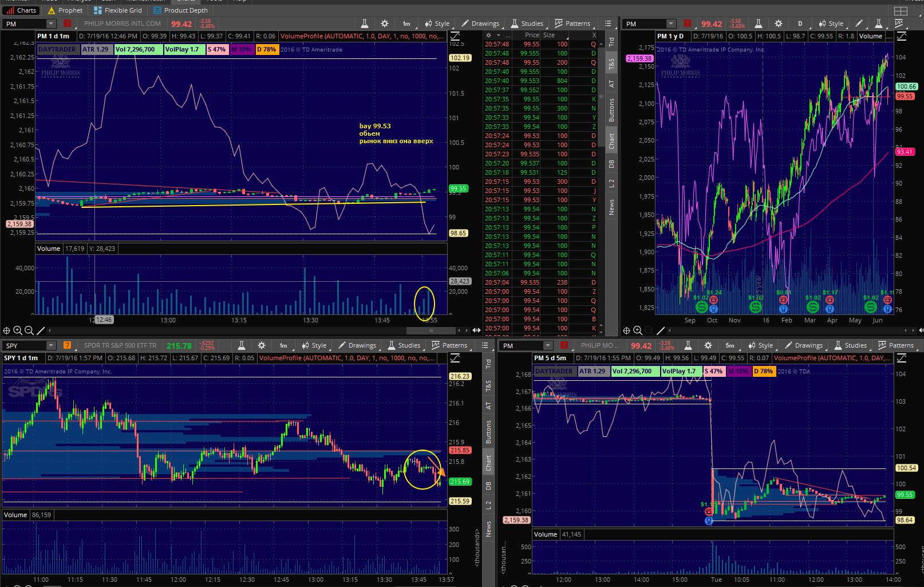Open D timeframe dropdown in daily chart
The height and width of the screenshot is (587, 924).
(x=800, y=23)
